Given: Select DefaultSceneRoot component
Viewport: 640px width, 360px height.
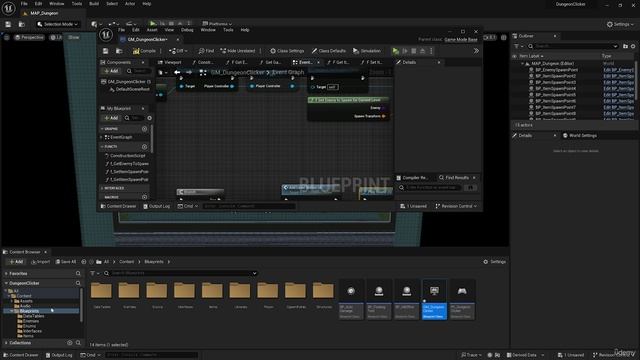Looking at the screenshot, I should pos(129,89).
